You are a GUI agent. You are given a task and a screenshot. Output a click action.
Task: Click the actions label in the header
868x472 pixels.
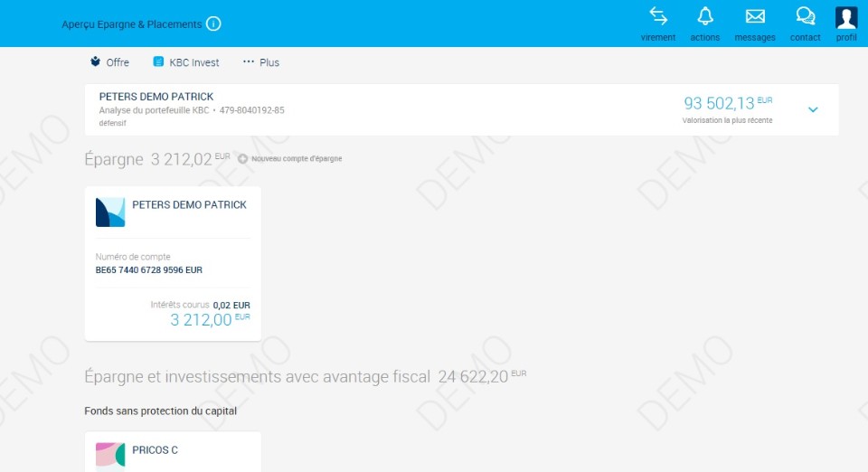coord(704,38)
